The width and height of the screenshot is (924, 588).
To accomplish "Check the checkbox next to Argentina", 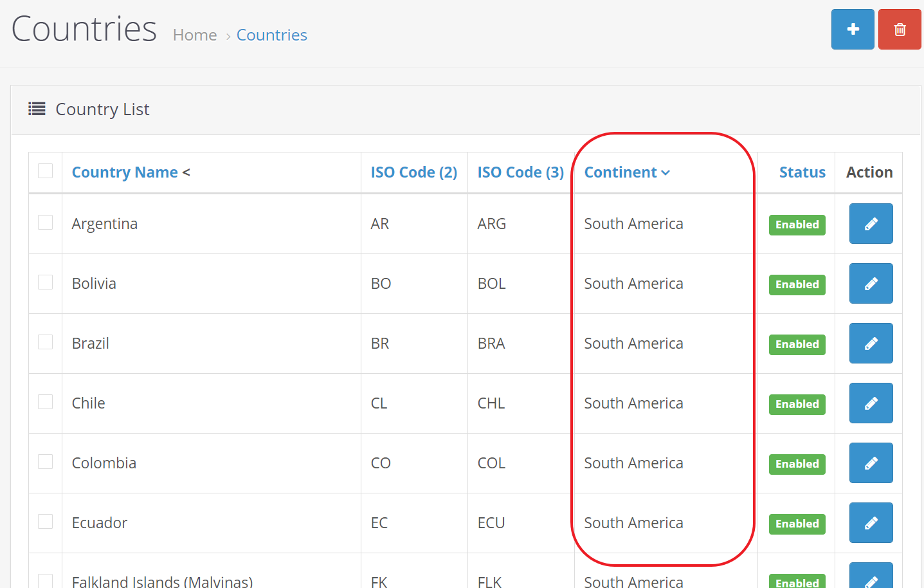I will pyautogui.click(x=46, y=223).
